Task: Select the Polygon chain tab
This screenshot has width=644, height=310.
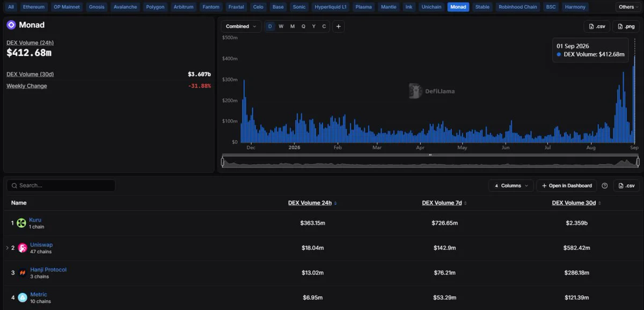Action: [156, 7]
